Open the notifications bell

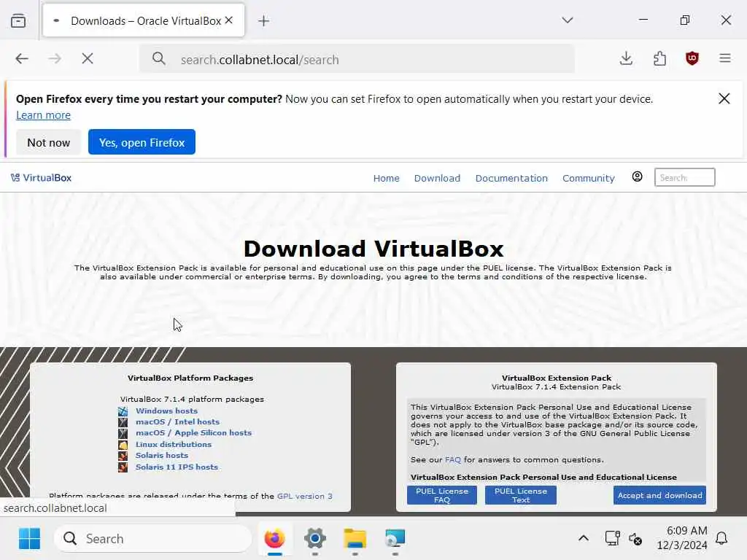point(721,539)
